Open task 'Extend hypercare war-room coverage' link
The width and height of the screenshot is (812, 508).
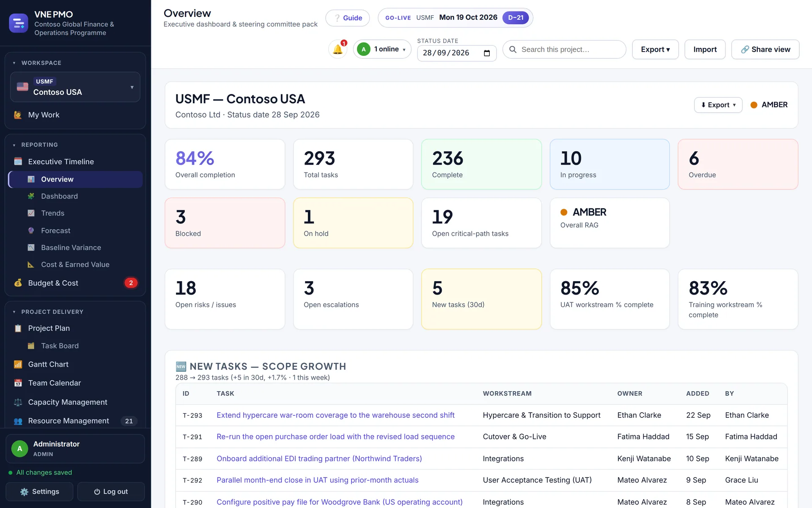tap(335, 415)
